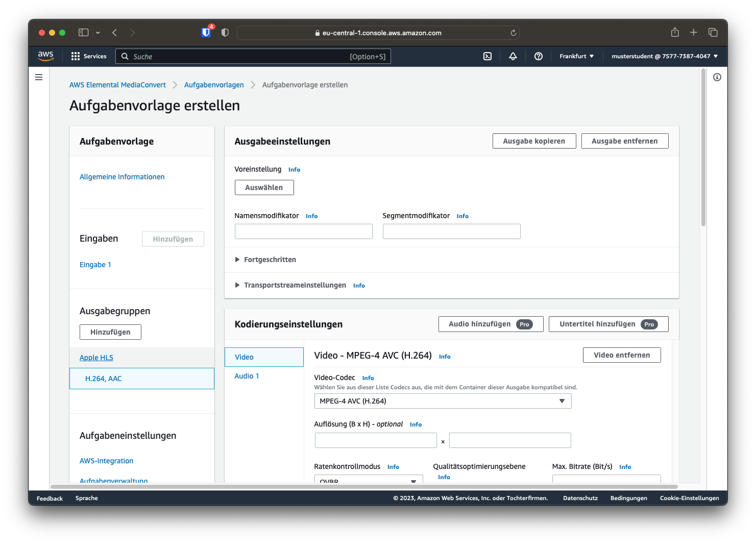
Task: Open the musterstudent account dropdown
Action: pyautogui.click(x=665, y=56)
